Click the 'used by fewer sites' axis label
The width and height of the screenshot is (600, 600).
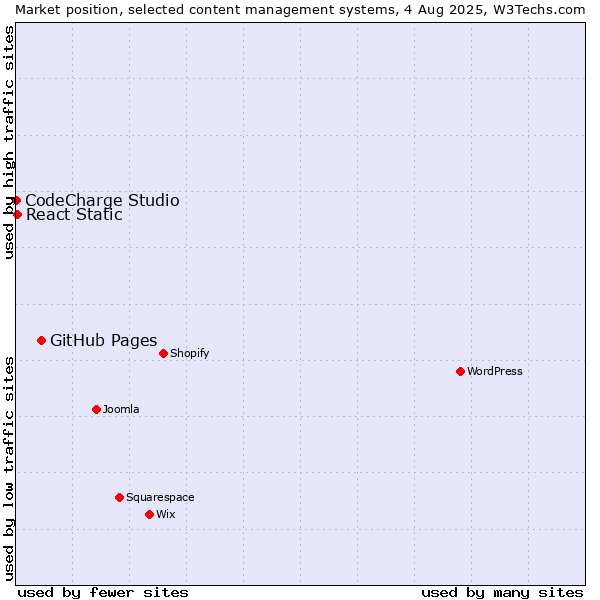tap(103, 593)
